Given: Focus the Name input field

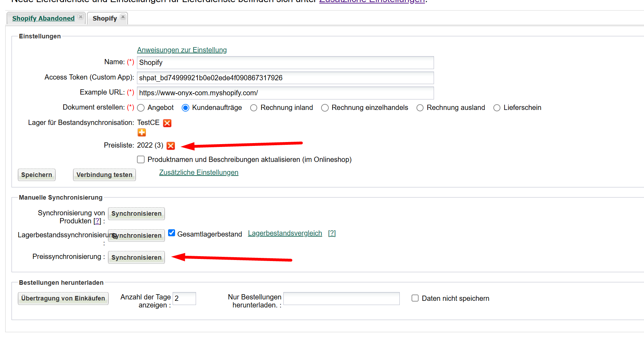Looking at the screenshot, I should [285, 62].
